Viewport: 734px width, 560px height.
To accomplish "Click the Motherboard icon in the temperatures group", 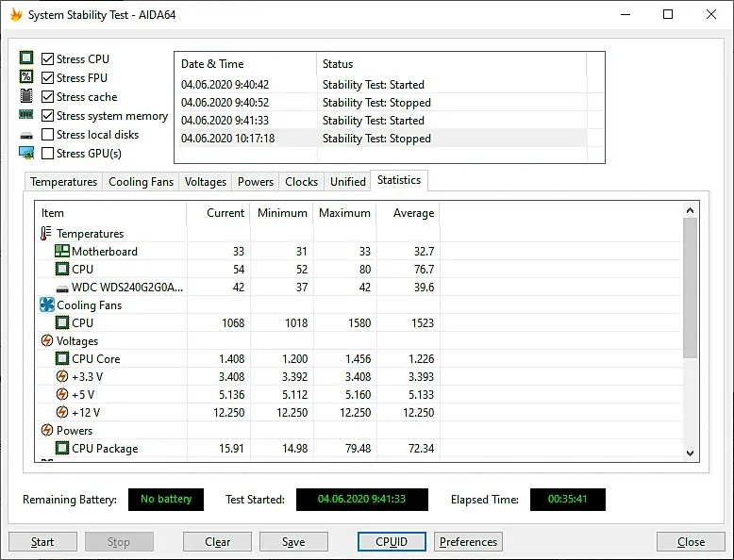I will tap(61, 251).
